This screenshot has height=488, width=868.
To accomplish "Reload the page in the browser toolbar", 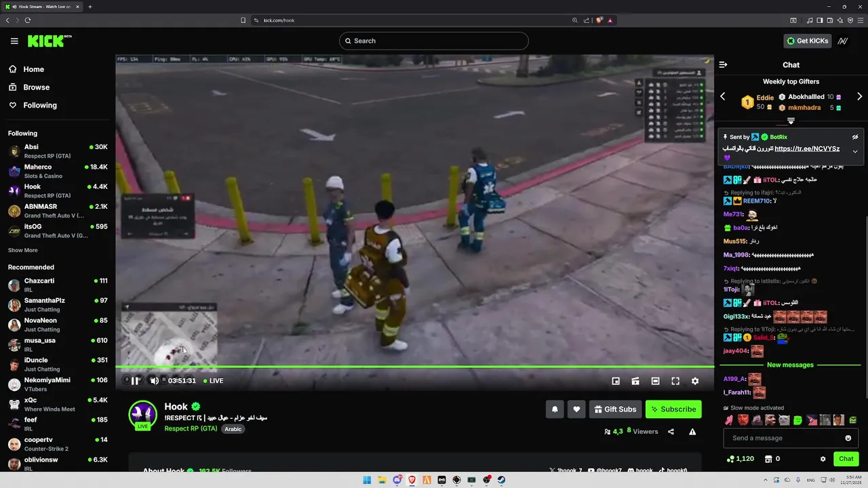I will [28, 20].
